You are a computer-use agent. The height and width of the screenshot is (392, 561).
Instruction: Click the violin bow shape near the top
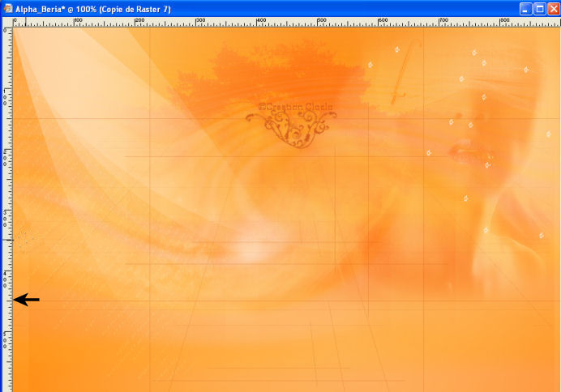pos(405,71)
